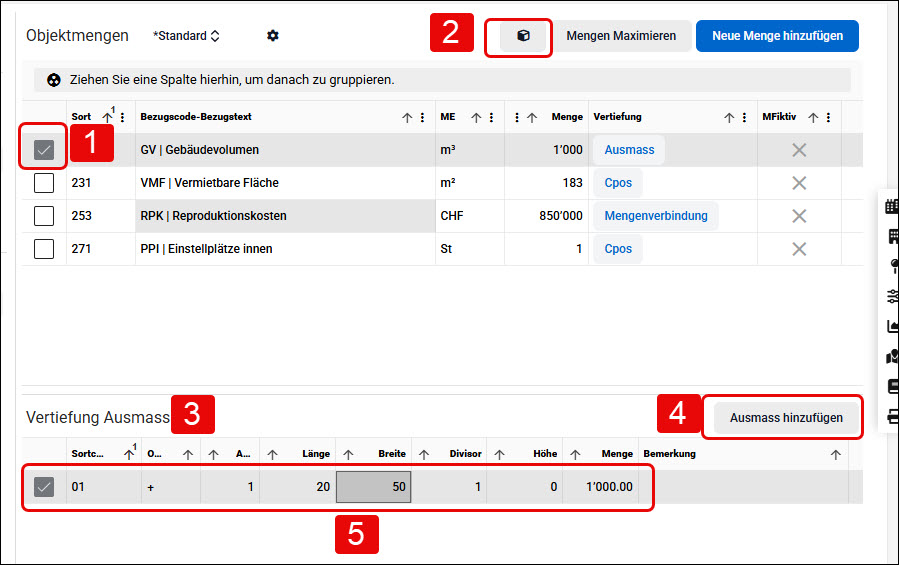Uncheck the Gebäudevolumen row checkbox
The height and width of the screenshot is (565, 899).
coord(44,150)
